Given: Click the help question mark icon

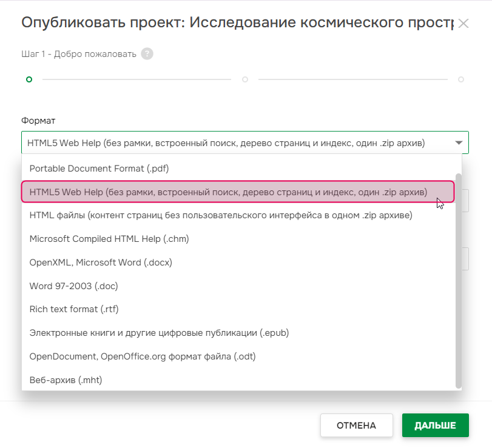Looking at the screenshot, I should (x=148, y=54).
